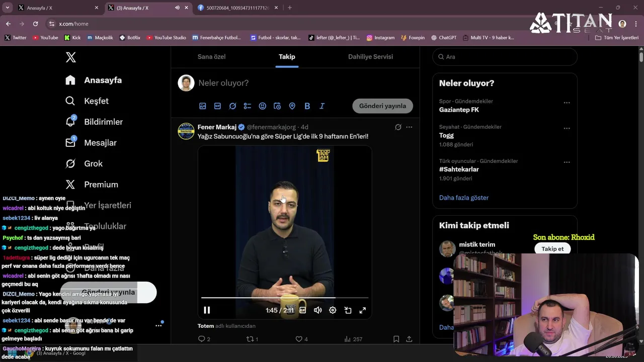Follow mistik terim with Takip et
The width and height of the screenshot is (644, 362).
pyautogui.click(x=552, y=249)
